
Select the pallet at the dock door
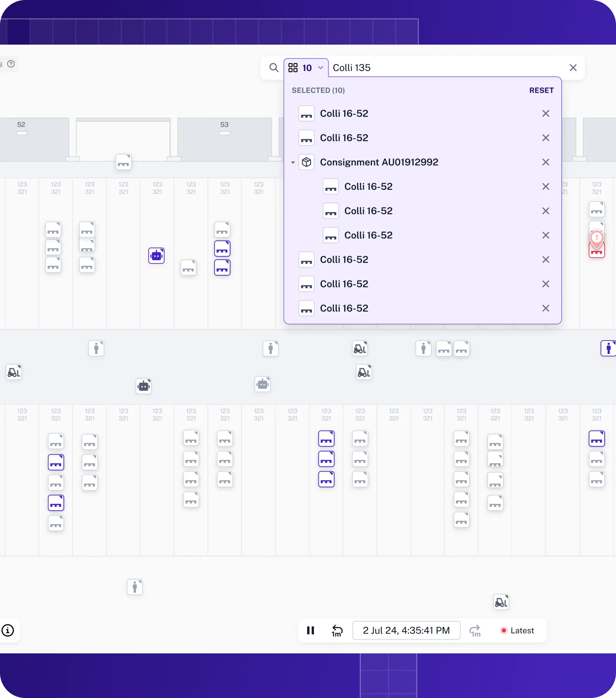coord(124,162)
